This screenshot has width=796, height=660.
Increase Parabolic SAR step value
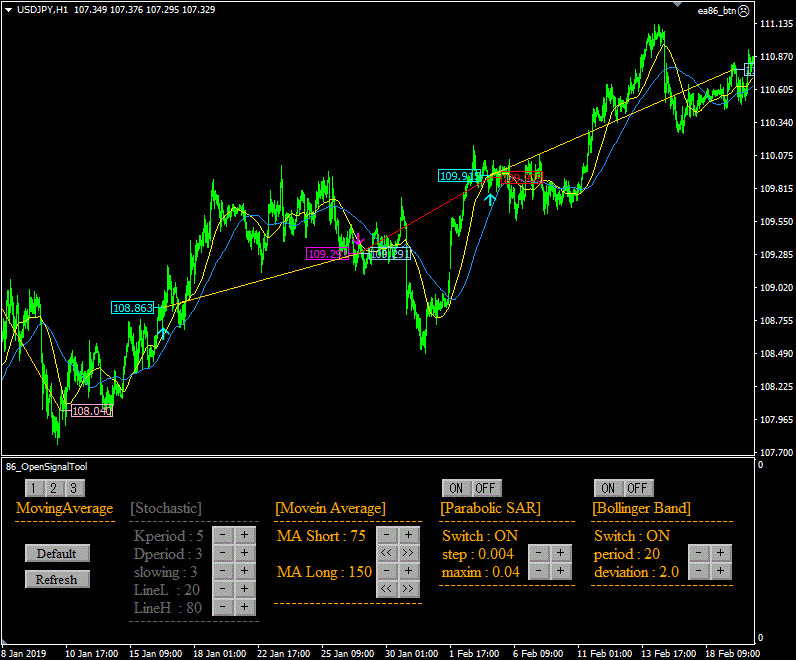coord(561,553)
